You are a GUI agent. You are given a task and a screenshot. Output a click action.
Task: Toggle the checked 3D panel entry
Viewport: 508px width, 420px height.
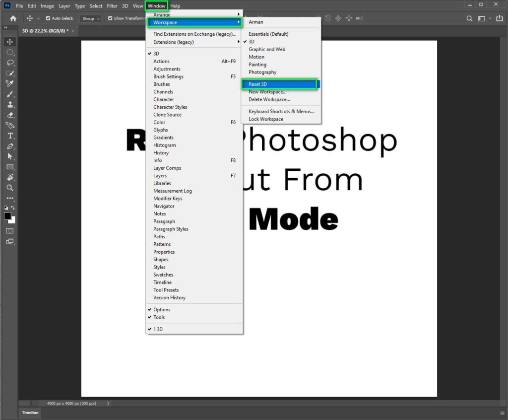pyautogui.click(x=194, y=54)
